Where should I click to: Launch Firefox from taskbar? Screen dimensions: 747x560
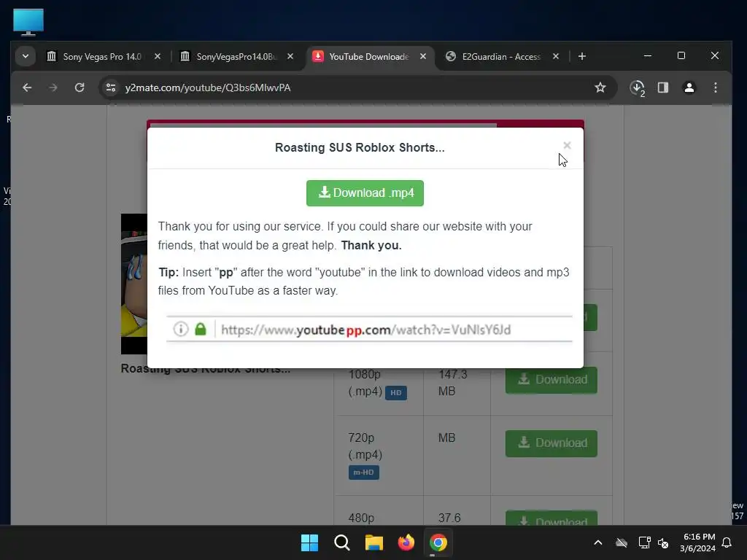click(x=406, y=542)
